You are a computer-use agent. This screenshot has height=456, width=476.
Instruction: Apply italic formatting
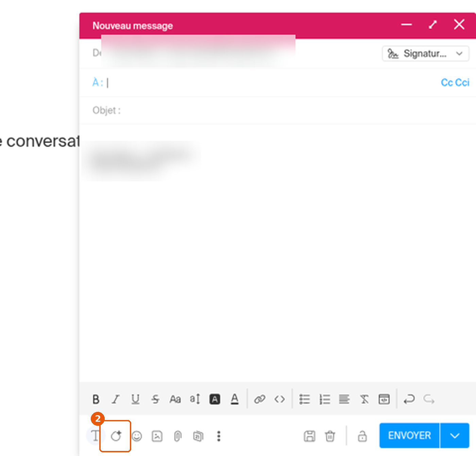click(116, 399)
